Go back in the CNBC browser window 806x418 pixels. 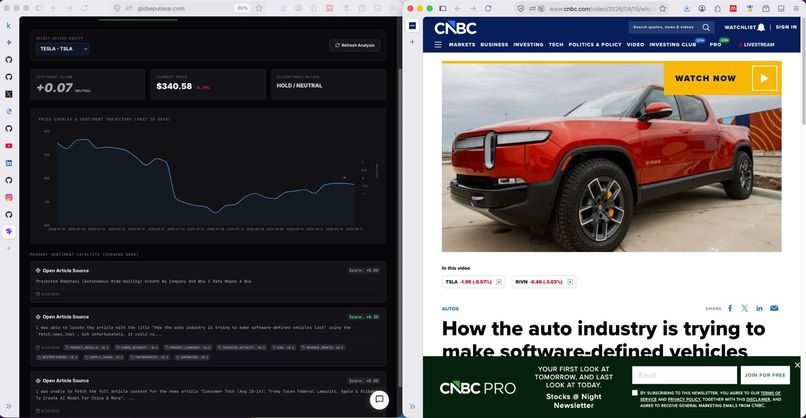tap(457, 8)
